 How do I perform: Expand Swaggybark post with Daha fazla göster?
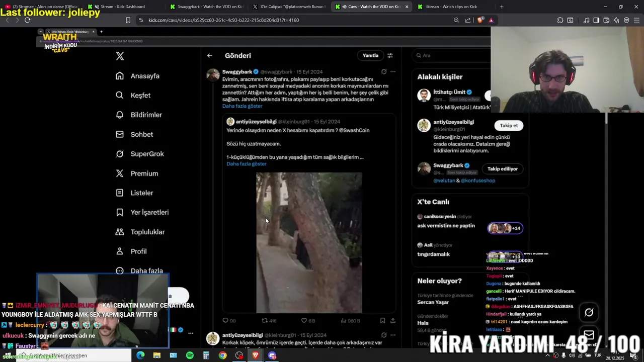242,106
